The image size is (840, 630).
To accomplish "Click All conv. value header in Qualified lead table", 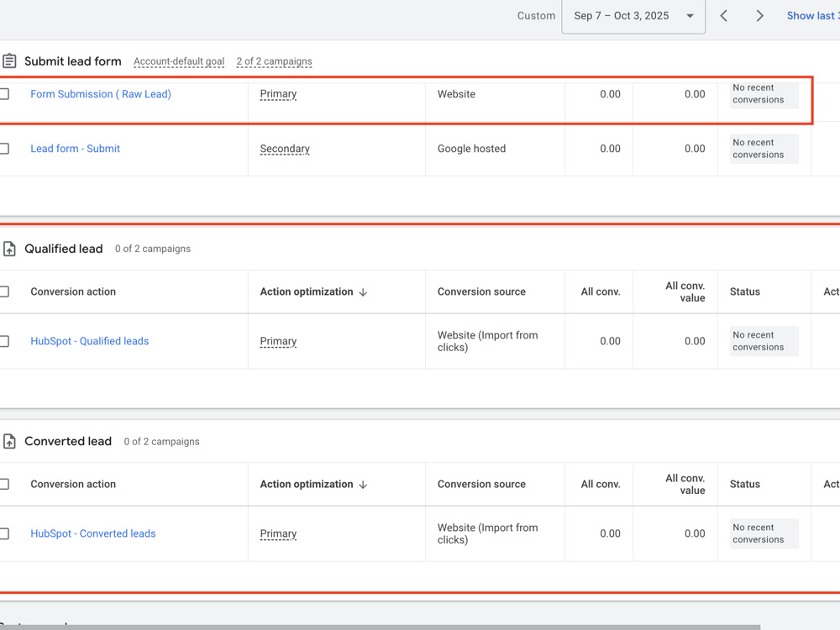I will tap(685, 292).
